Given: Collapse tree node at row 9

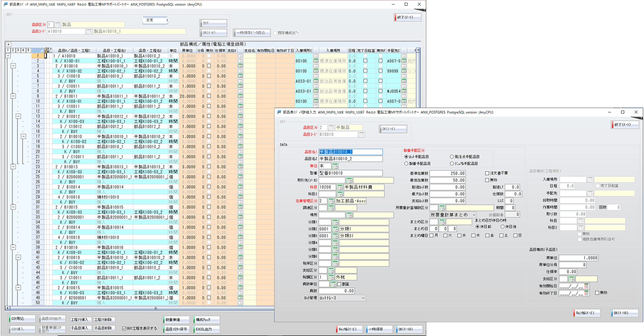Looking at the screenshot, I should coord(13,96).
